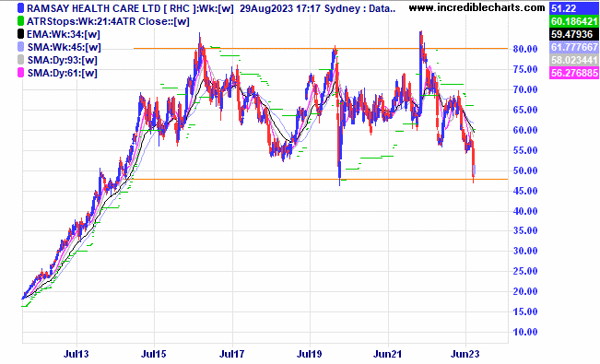Click the blue RAMSAY HEALTH CARE legend swatch
Viewport: 600px width, 364px height.
(x=20, y=8)
